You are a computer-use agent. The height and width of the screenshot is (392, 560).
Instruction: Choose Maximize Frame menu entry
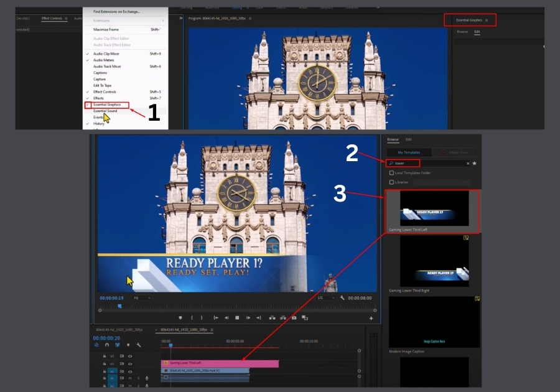tap(106, 29)
